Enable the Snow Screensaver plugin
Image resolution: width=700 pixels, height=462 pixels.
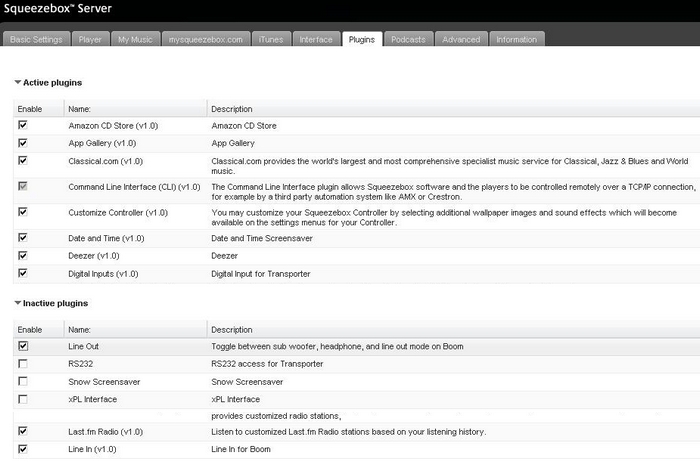(x=23, y=381)
